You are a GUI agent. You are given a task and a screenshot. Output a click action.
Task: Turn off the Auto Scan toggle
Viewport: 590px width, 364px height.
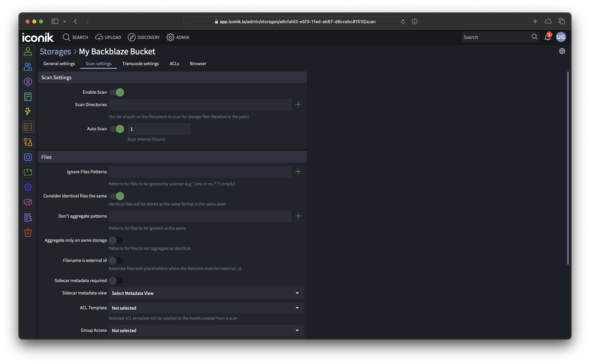[117, 129]
